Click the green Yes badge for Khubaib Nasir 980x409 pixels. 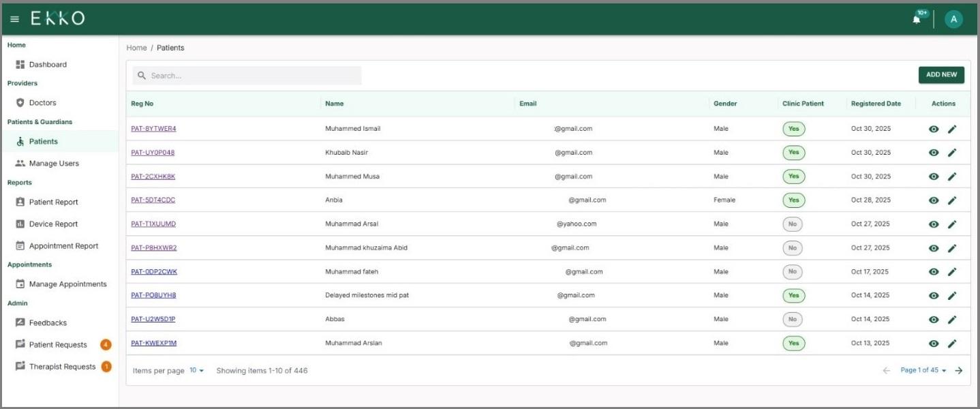pos(793,152)
